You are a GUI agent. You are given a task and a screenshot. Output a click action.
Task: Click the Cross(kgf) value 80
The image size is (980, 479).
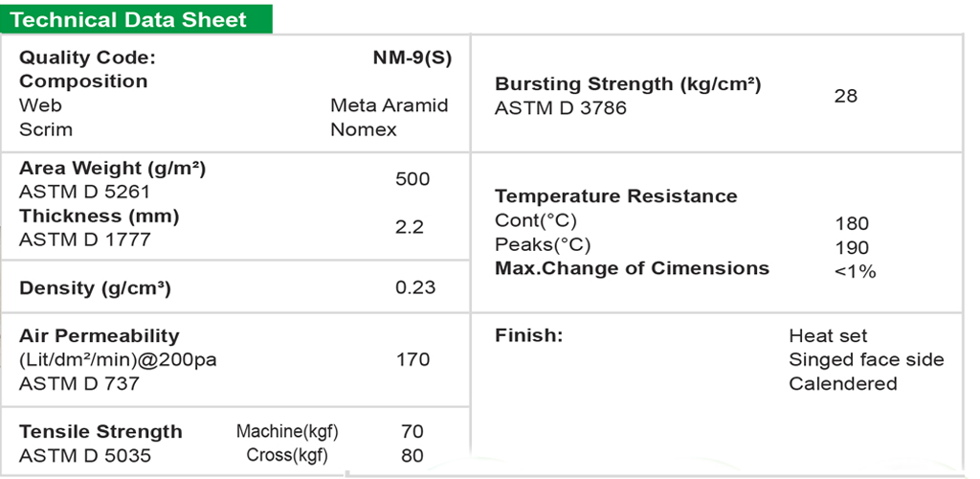412,456
